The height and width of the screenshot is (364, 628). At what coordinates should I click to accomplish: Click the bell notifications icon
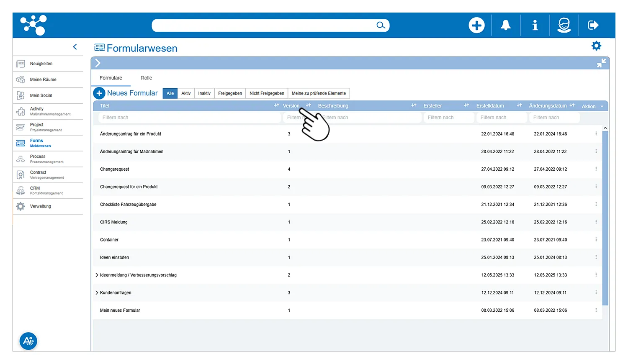(505, 26)
